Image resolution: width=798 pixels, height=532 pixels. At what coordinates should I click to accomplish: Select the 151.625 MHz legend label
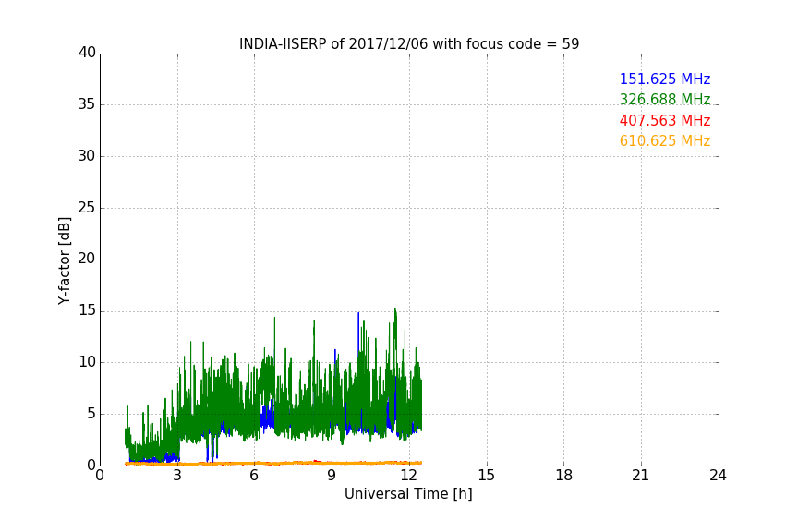[x=665, y=79]
